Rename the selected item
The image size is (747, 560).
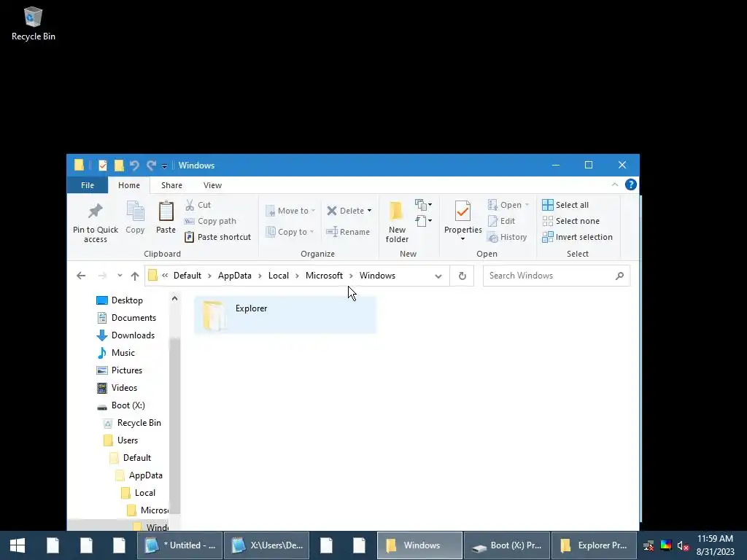pyautogui.click(x=348, y=232)
